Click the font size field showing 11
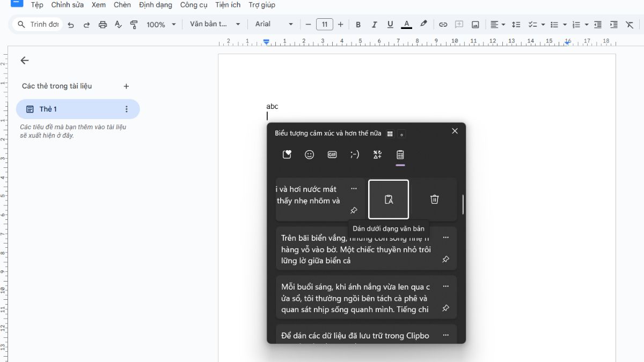Viewport: 644px width, 362px height. tap(325, 24)
